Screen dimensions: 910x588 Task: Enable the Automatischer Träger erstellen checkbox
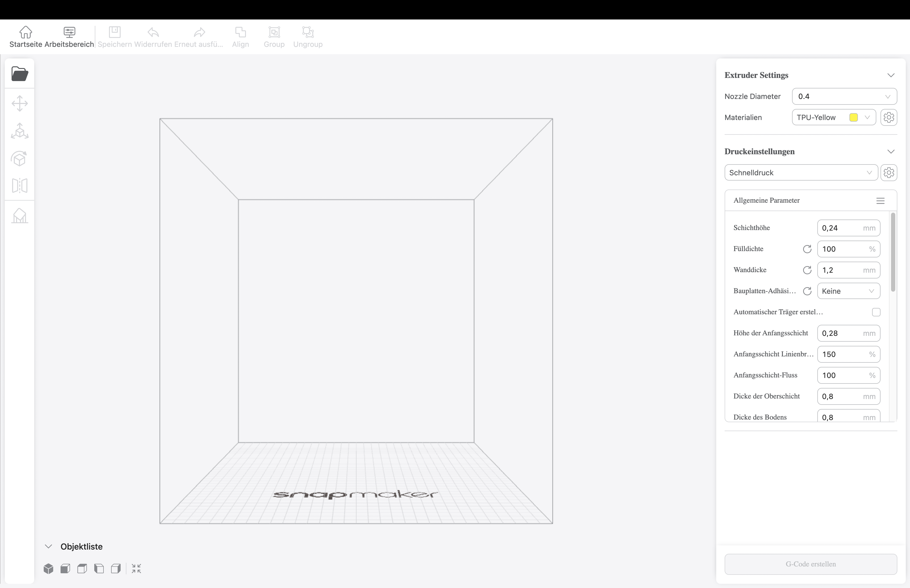[876, 312]
